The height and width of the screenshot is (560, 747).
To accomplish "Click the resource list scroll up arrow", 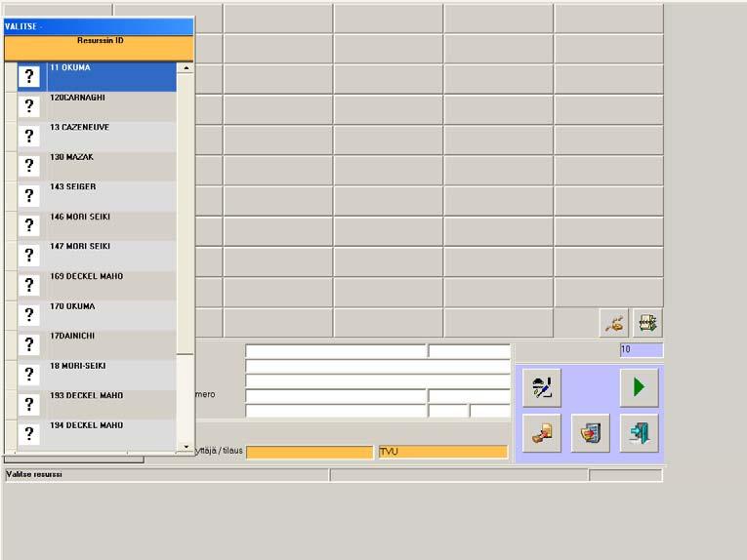I will pyautogui.click(x=186, y=68).
